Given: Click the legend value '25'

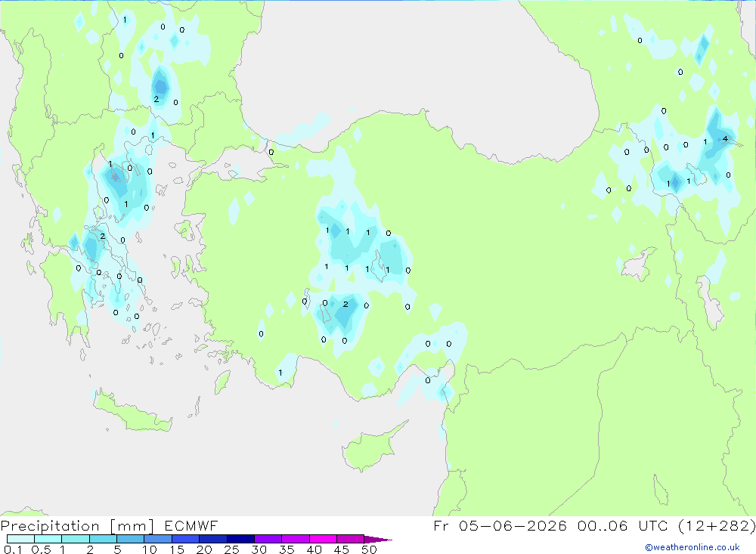Looking at the screenshot, I should (x=231, y=549).
